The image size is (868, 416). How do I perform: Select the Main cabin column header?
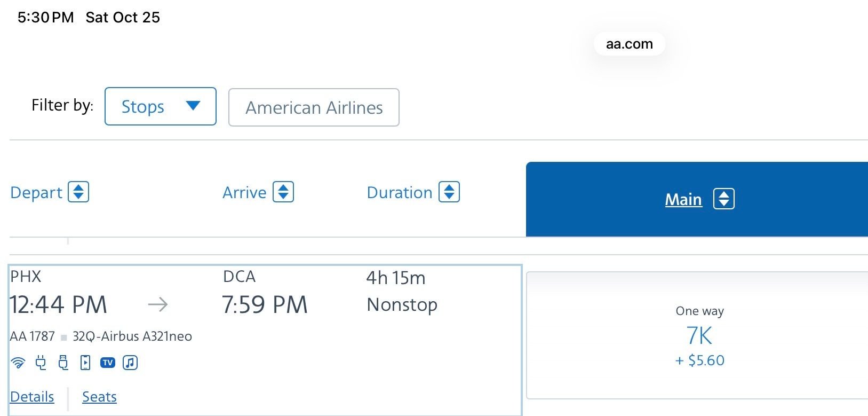683,199
